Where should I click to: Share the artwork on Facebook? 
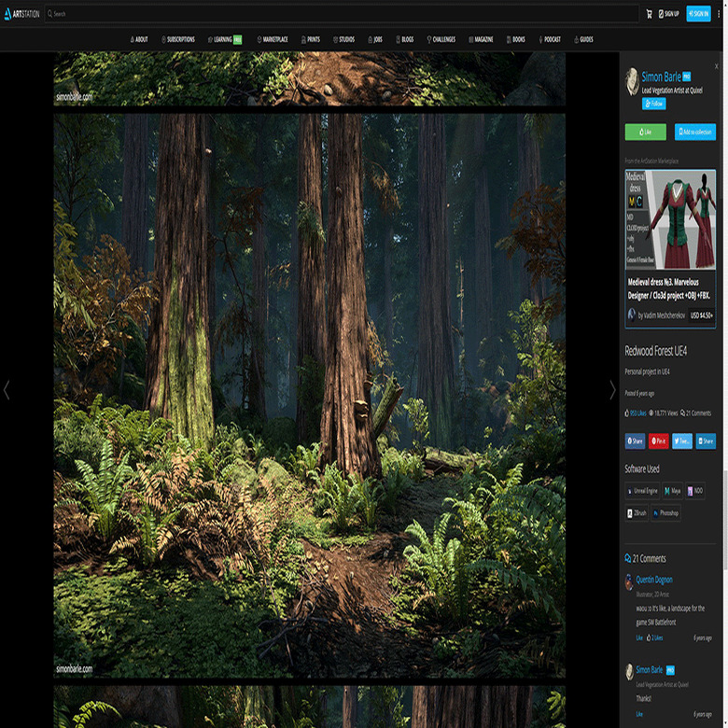635,441
